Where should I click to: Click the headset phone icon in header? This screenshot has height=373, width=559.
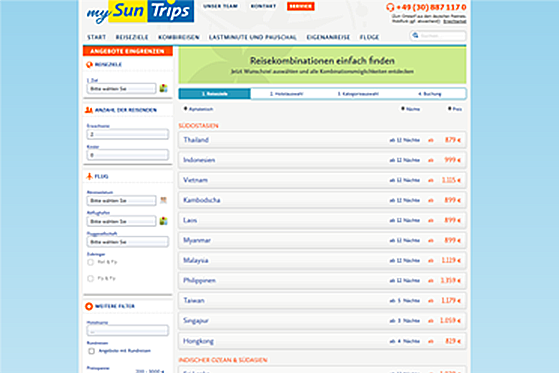point(390,7)
